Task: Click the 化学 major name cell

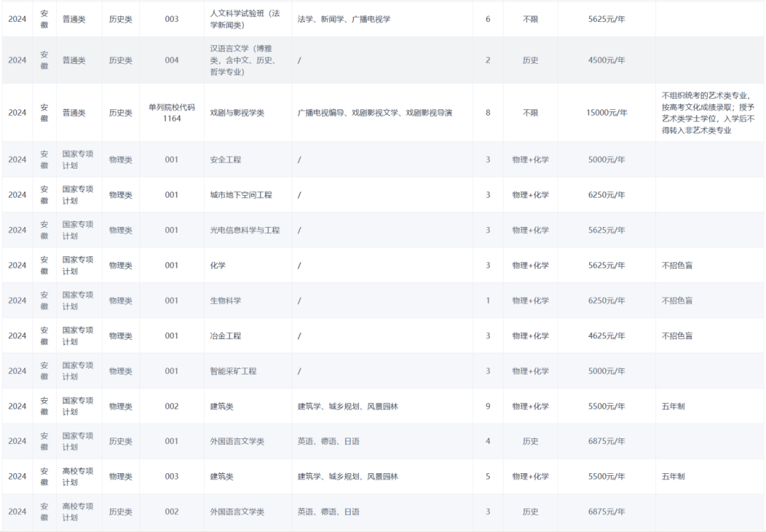Action: [218, 265]
